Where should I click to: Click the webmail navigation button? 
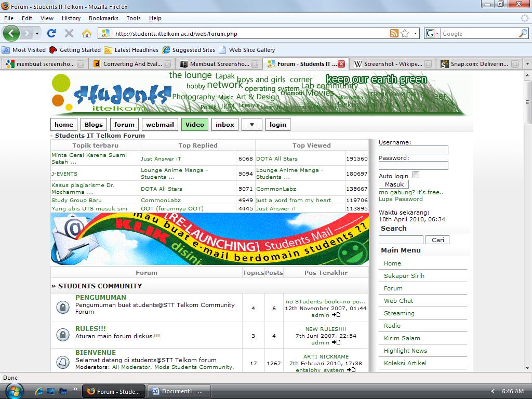click(x=160, y=125)
